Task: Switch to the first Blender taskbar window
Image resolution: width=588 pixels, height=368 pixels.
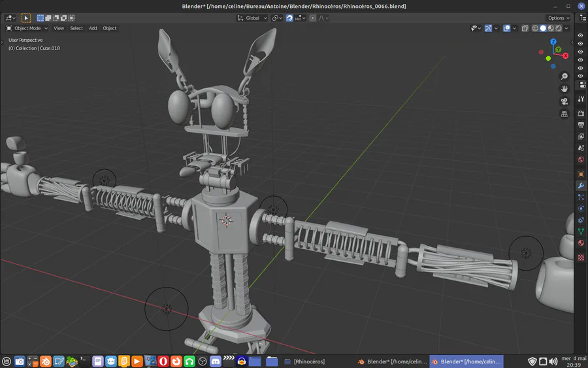Action: tap(392, 361)
